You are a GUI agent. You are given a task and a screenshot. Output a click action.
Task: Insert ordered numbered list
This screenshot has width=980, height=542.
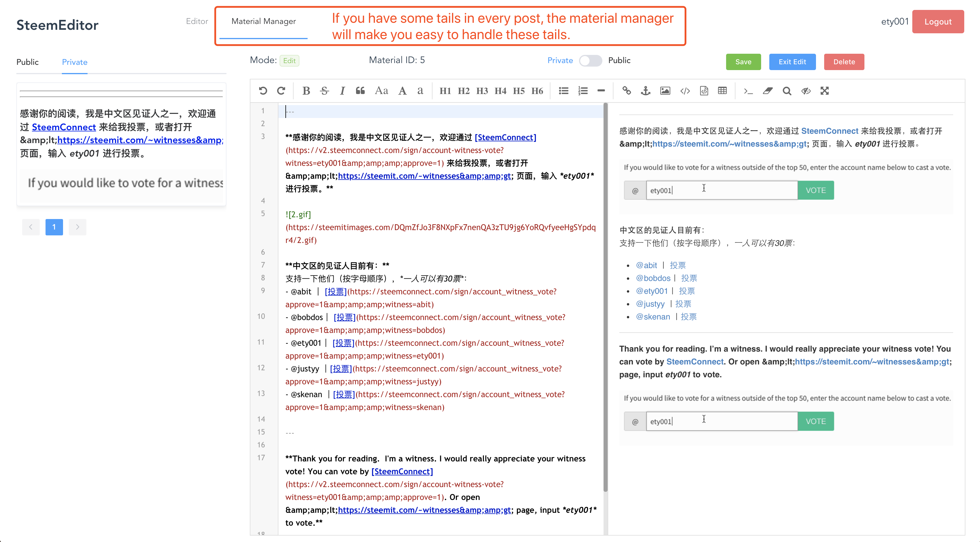pos(583,91)
